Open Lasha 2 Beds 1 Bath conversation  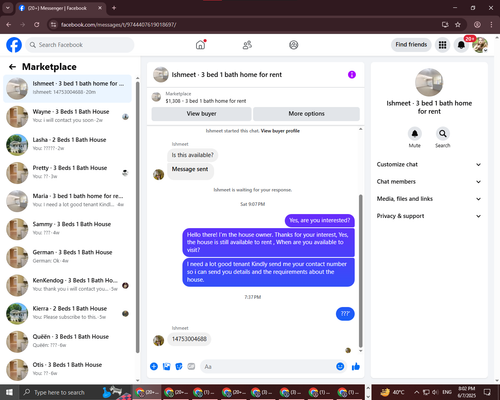click(67, 144)
